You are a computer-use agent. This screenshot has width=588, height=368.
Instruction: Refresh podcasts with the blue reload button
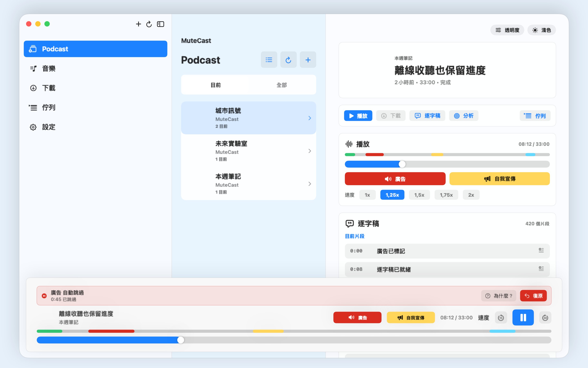288,60
